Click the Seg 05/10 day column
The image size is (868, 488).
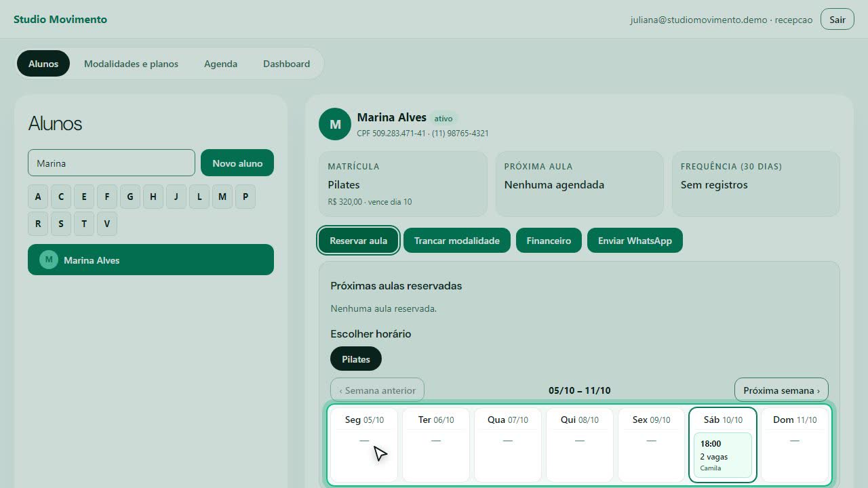point(364,445)
